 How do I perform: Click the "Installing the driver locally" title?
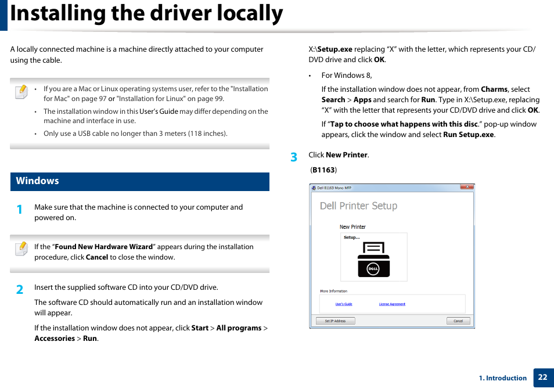[x=146, y=13]
